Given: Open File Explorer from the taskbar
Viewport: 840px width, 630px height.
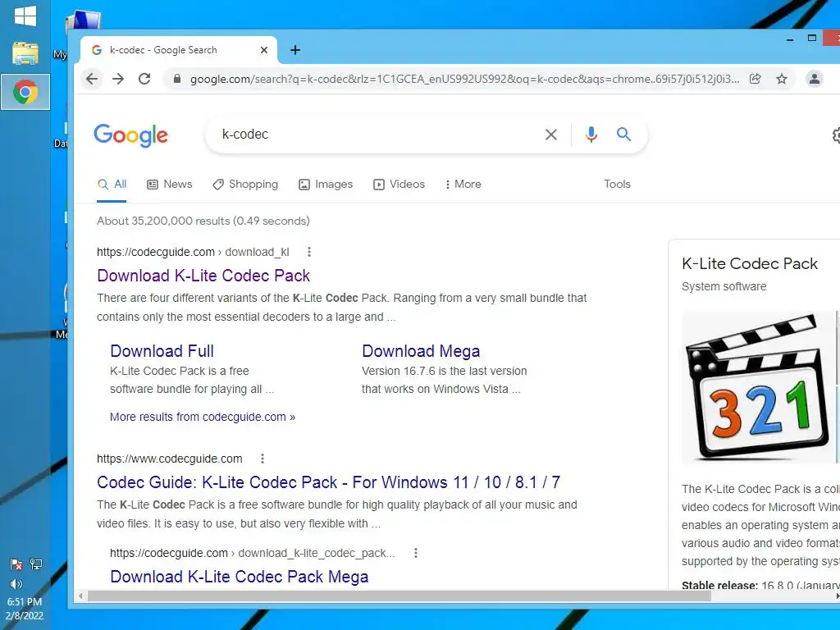Looking at the screenshot, I should (25, 53).
